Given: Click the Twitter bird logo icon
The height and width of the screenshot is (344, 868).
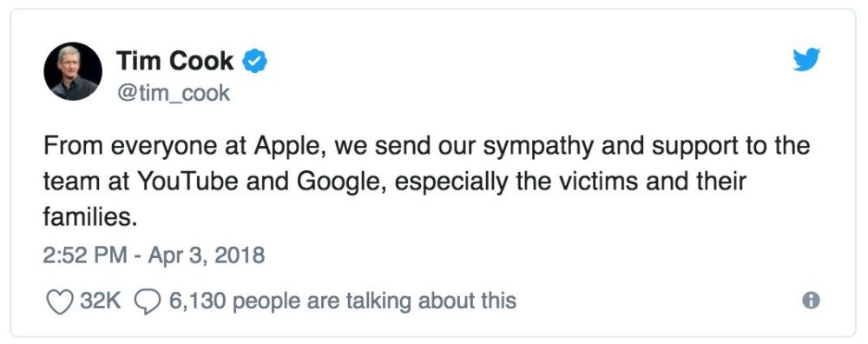Looking at the screenshot, I should coord(806,59).
